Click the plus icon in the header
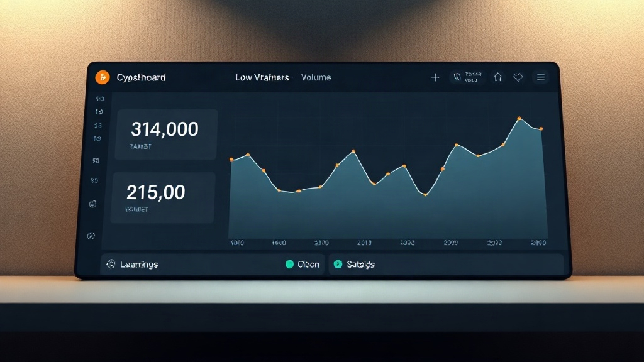The height and width of the screenshot is (362, 644). point(435,77)
